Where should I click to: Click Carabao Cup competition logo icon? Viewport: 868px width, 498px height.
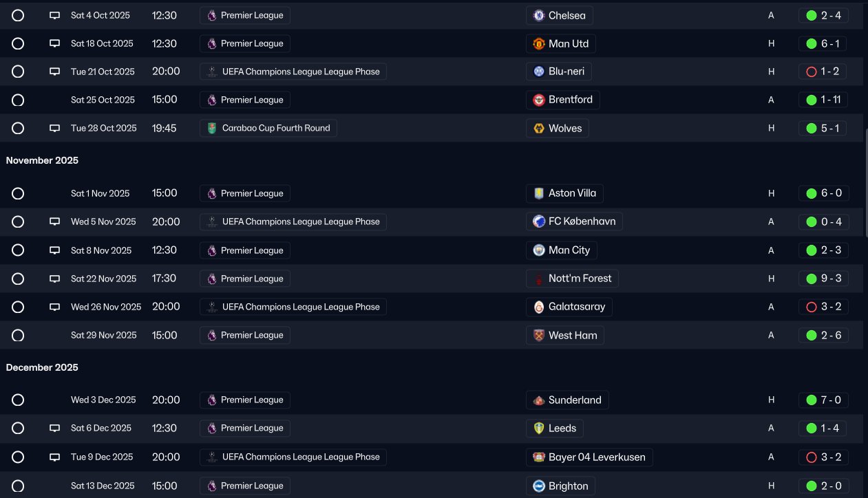pos(211,129)
